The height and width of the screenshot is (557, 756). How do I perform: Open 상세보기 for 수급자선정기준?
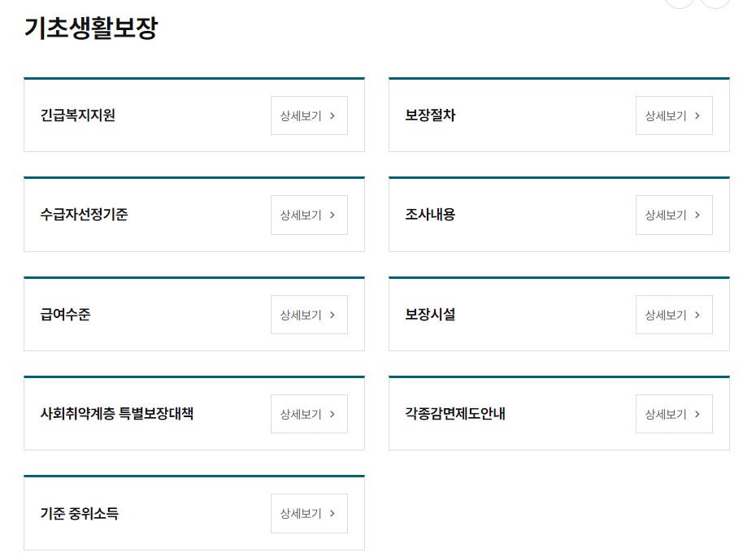[x=309, y=215]
